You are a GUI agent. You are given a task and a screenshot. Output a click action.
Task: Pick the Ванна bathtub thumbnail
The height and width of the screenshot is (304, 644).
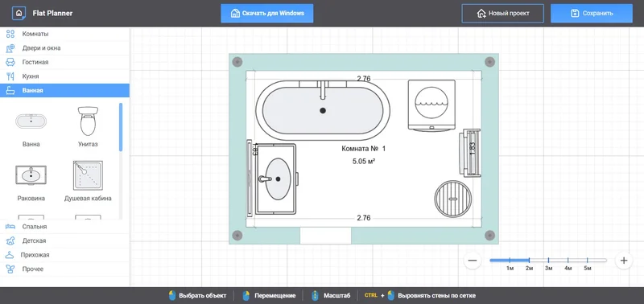(x=31, y=121)
